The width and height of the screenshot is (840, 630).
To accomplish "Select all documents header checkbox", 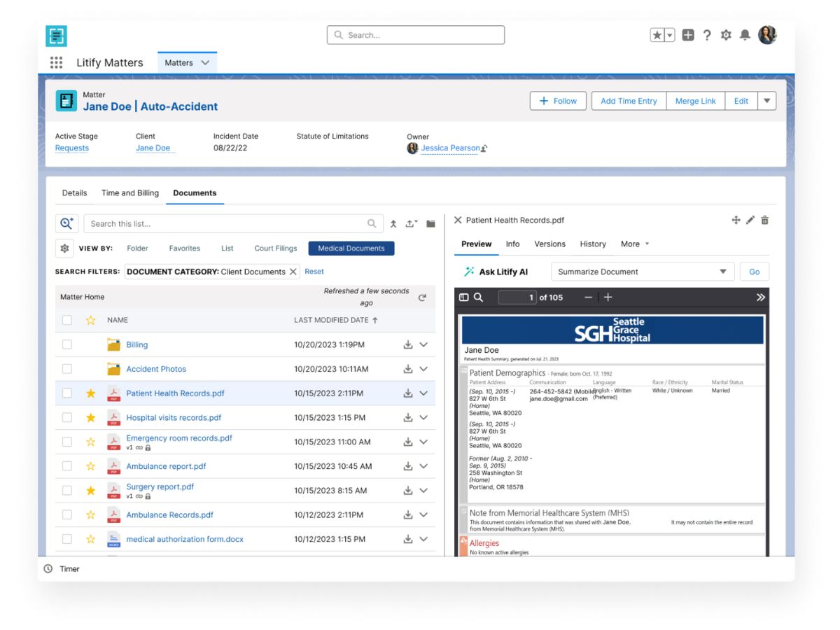I will coord(66,320).
